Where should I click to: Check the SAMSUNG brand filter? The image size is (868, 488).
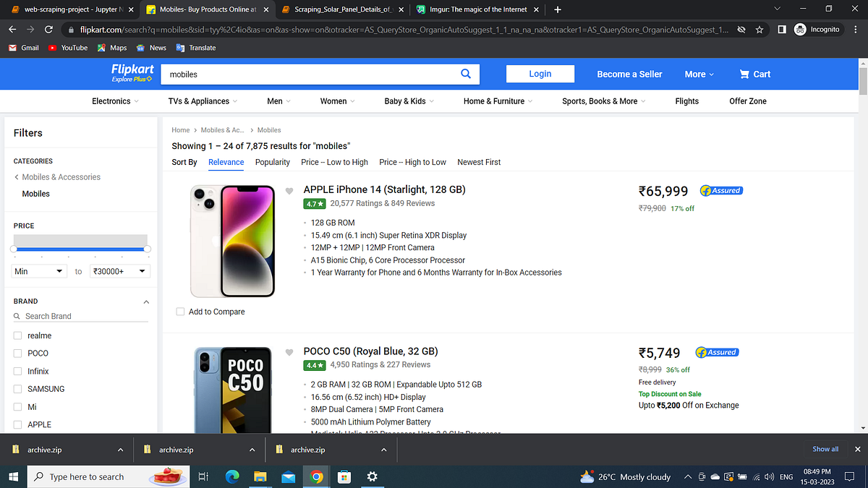point(18,389)
